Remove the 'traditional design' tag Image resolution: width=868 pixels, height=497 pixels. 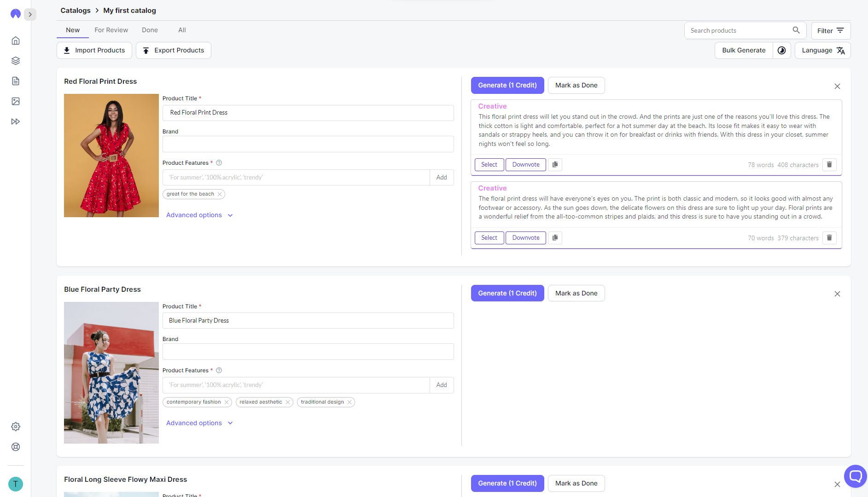[350, 402]
